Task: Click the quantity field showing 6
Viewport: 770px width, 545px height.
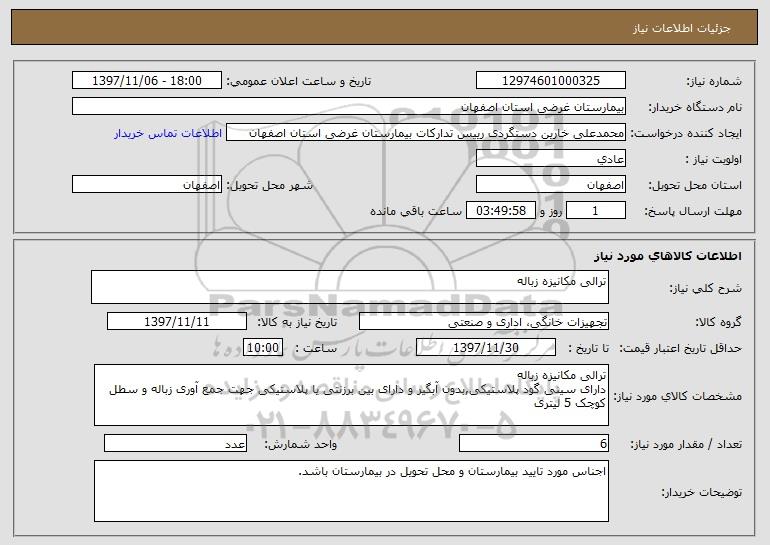Action: pos(534,443)
